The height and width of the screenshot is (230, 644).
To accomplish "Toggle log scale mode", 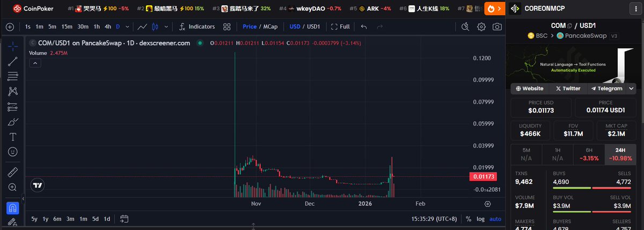I will (x=480, y=219).
